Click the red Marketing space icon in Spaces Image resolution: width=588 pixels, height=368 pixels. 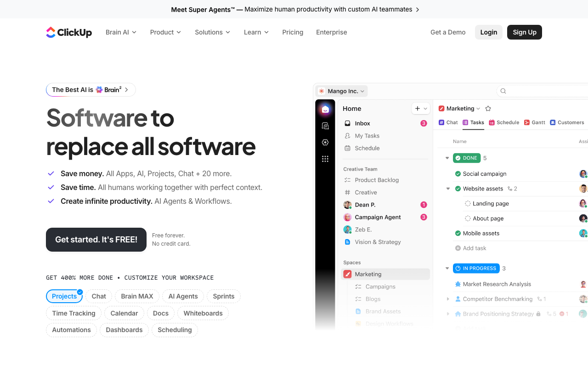[348, 274]
